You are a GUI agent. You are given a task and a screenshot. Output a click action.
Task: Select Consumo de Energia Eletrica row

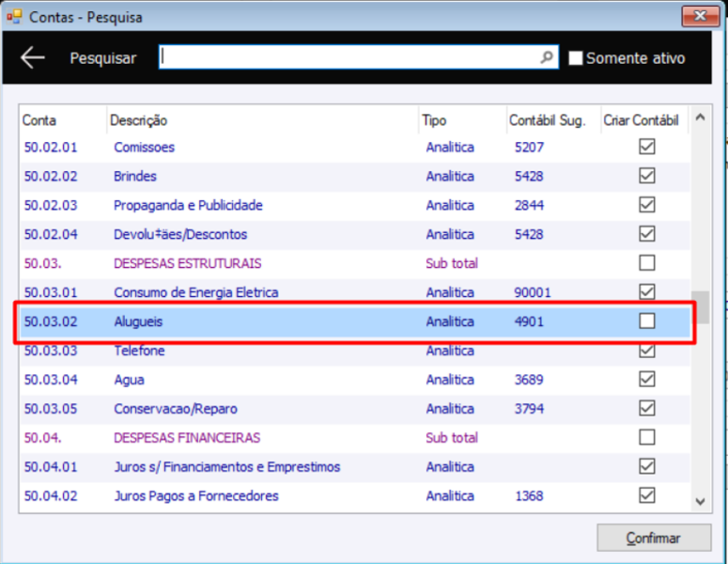(x=355, y=292)
